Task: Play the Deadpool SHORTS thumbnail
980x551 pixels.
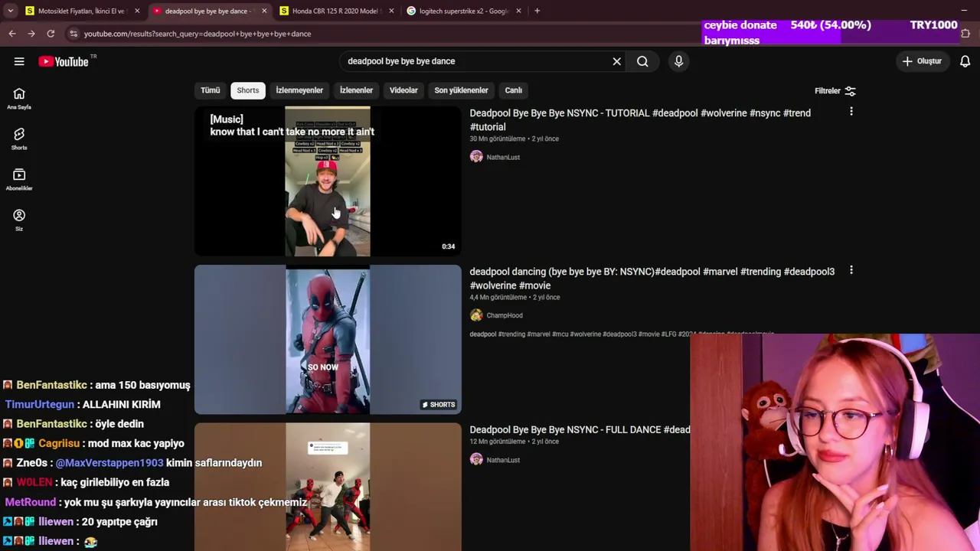Action: pos(328,340)
